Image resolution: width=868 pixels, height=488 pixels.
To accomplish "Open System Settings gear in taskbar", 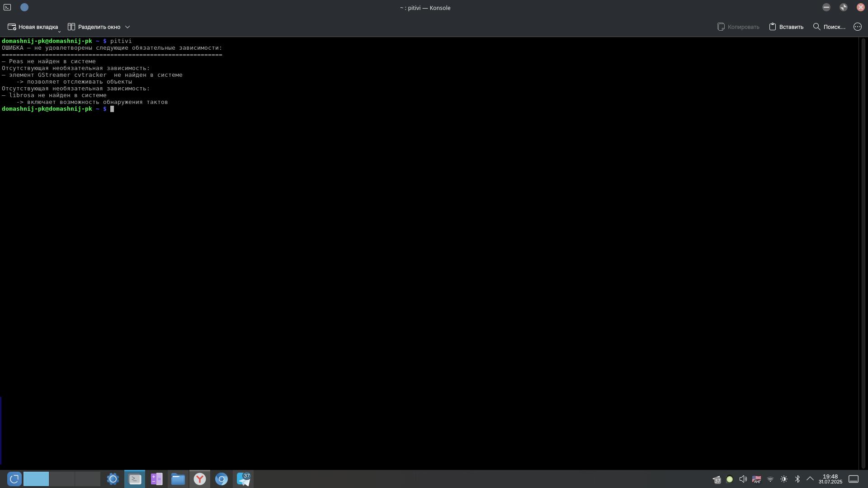I will point(113,479).
